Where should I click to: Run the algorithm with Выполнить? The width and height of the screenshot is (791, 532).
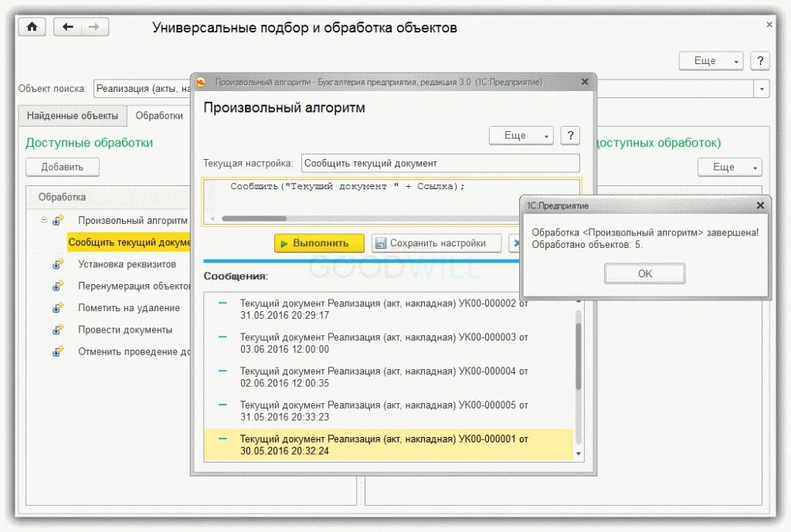click(319, 243)
